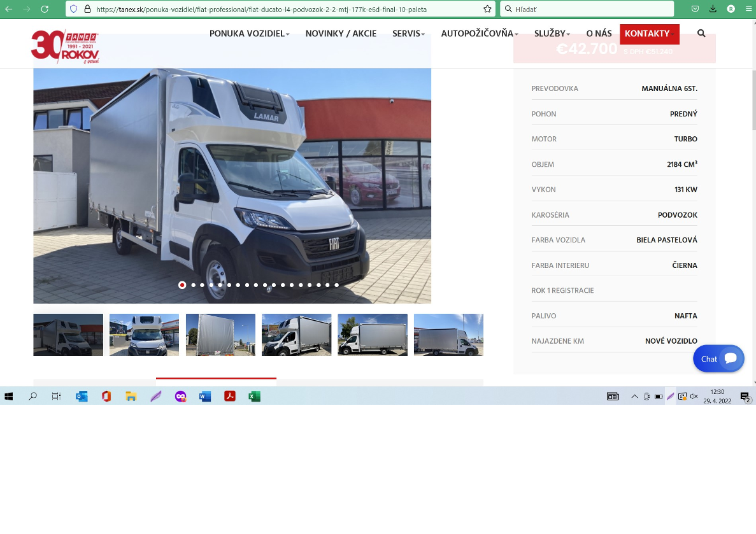The width and height of the screenshot is (756, 534).
Task: Open the Firefox hamburger menu
Action: [x=748, y=9]
